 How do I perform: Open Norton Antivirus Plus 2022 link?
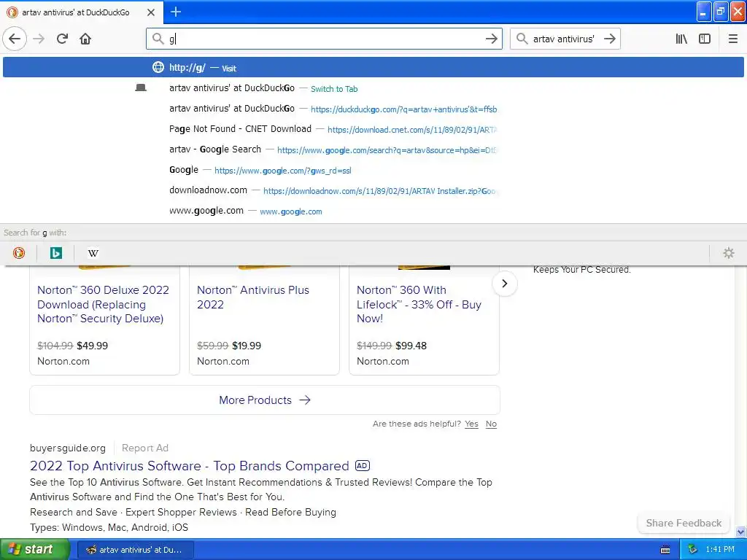pyautogui.click(x=253, y=297)
